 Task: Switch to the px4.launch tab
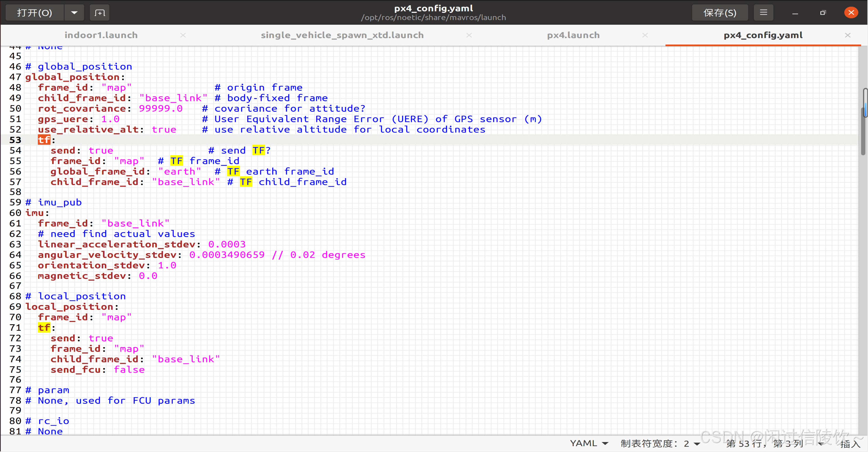pos(573,35)
